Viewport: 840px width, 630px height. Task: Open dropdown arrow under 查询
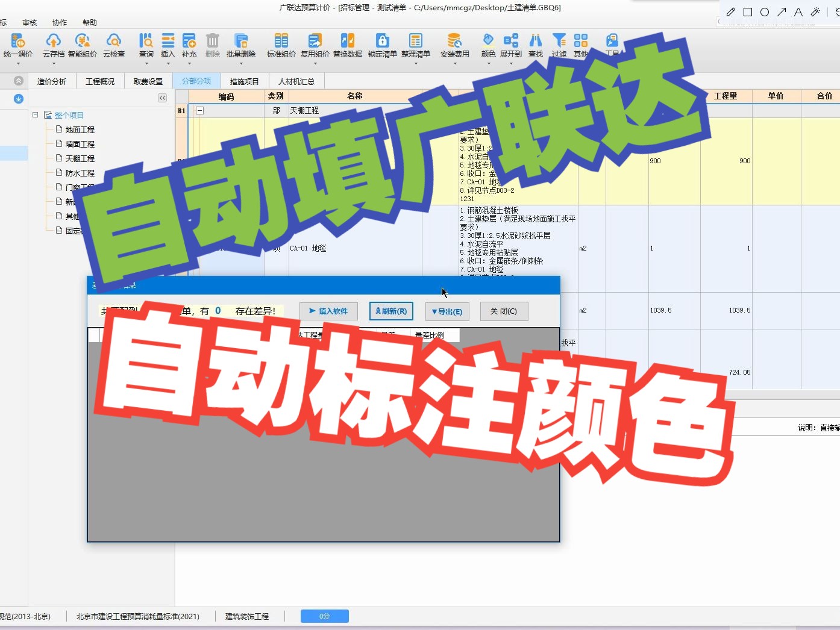(146, 63)
